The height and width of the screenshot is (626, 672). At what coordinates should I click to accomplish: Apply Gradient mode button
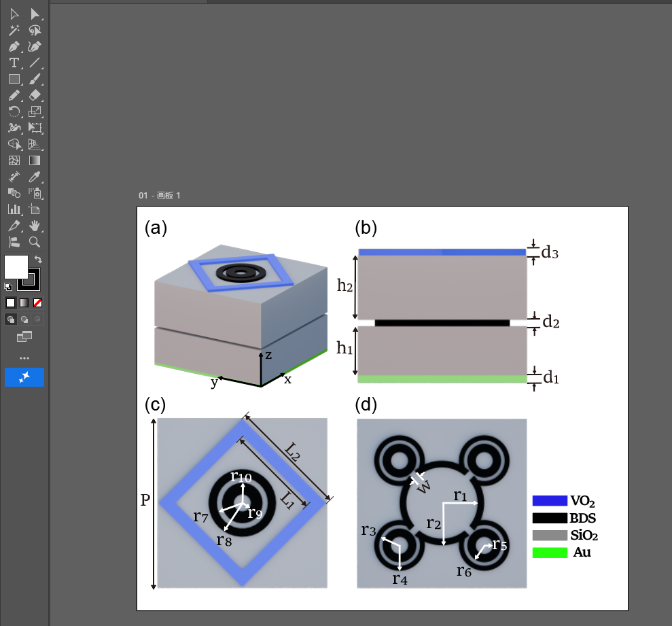pos(24,303)
